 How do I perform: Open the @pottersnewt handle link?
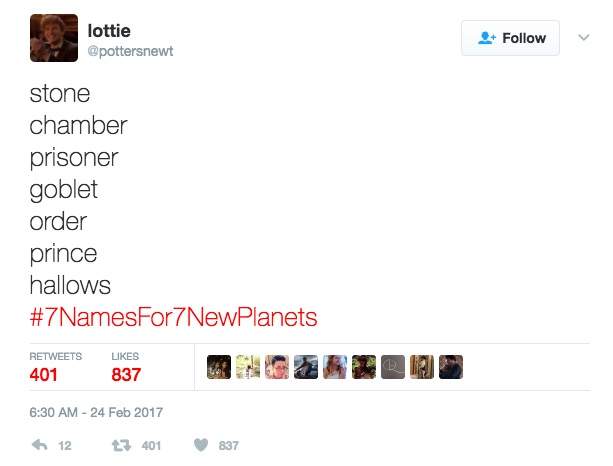130,51
